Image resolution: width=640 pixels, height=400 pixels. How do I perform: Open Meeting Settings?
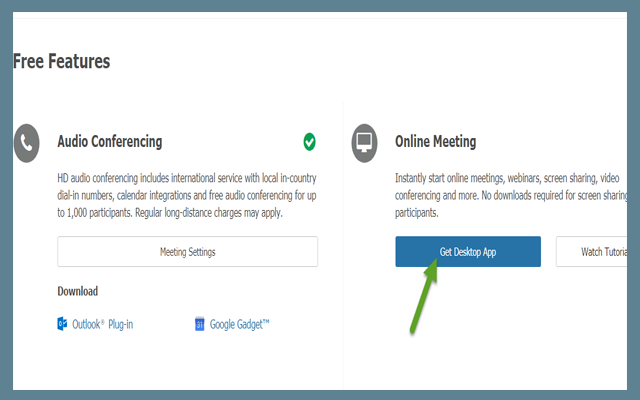[187, 252]
